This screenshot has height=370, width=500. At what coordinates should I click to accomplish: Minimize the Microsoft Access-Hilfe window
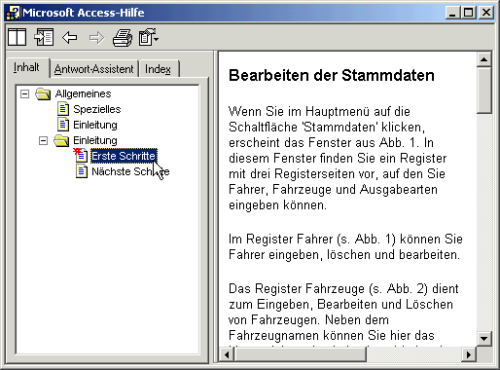tap(452, 13)
